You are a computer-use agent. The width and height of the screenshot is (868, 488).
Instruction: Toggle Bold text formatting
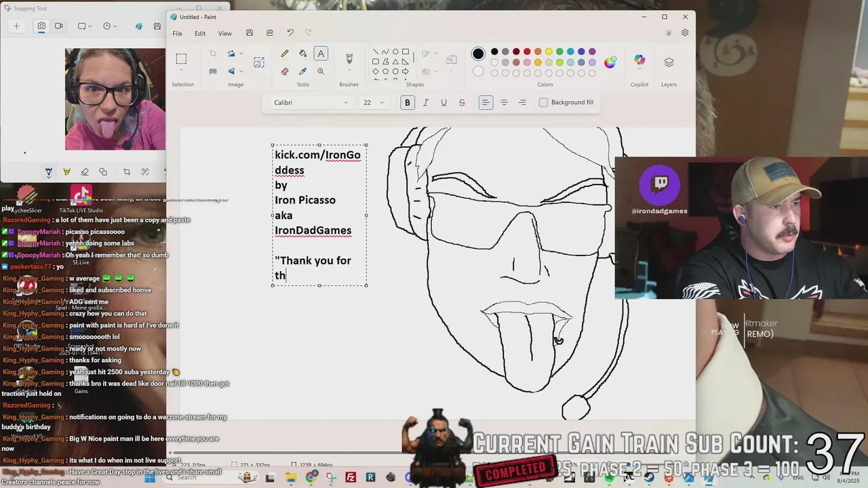pyautogui.click(x=407, y=102)
